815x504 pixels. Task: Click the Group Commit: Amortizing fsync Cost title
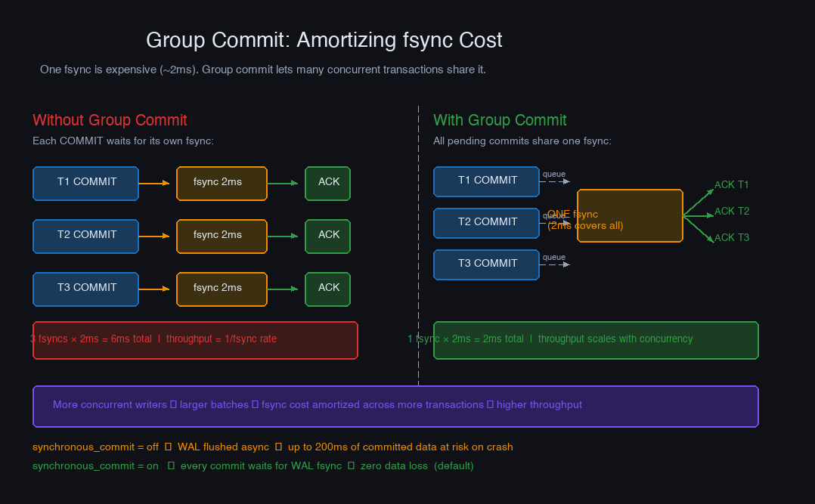pyautogui.click(x=324, y=40)
